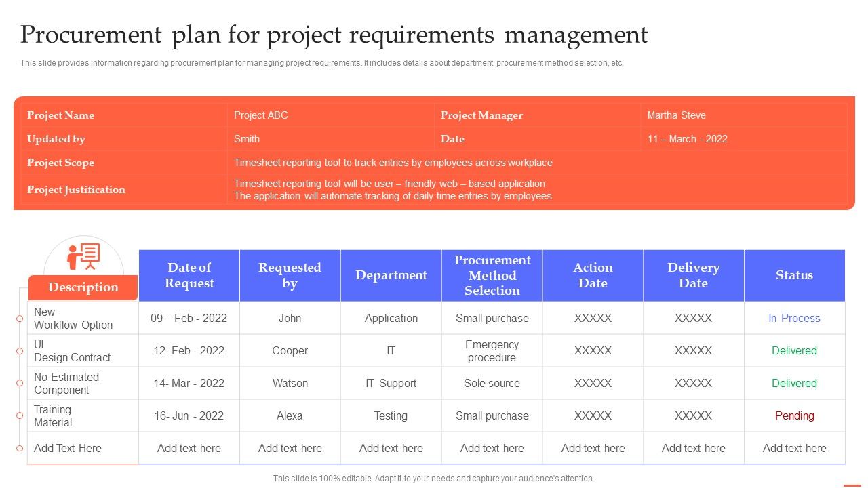Select the 'Project Manager' label
The width and height of the screenshot is (868, 488).
click(x=481, y=115)
